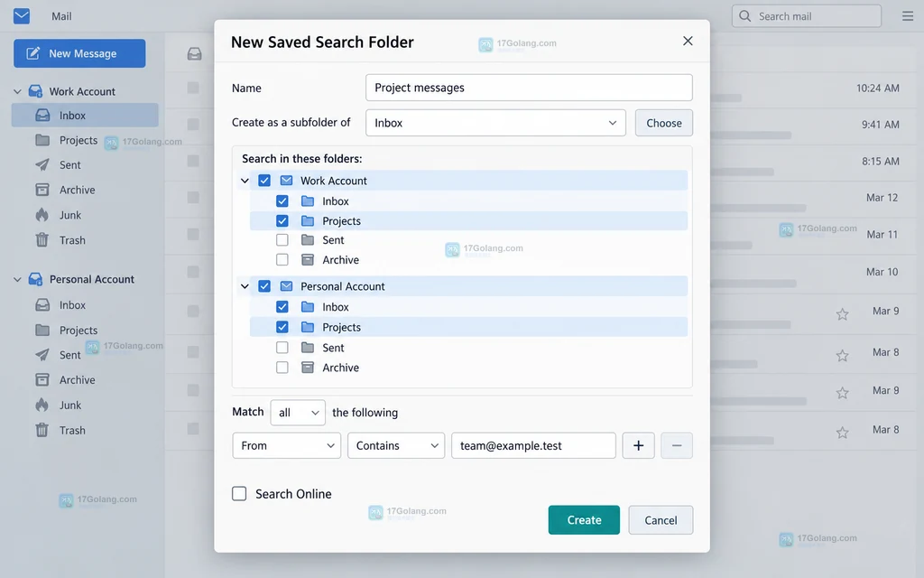The width and height of the screenshot is (924, 578).
Task: Uncheck Inbox under Work Account in the dialog
Action: [x=282, y=201]
